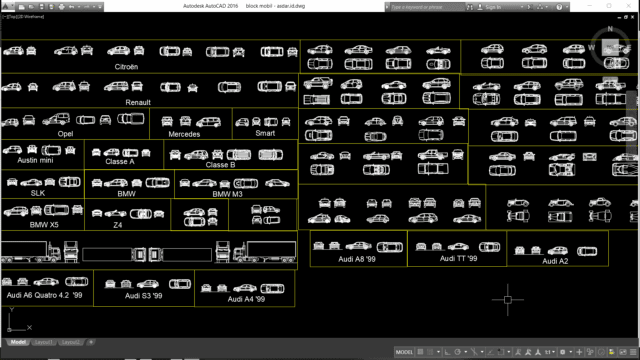Click the New drawing icon
Viewport: 640px width, 360px height.
tap(22, 7)
